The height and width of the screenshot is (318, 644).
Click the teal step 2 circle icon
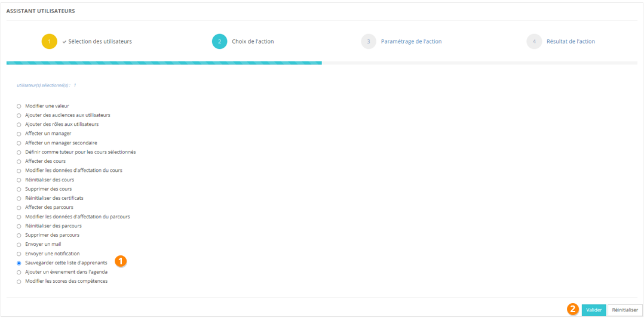tap(219, 41)
